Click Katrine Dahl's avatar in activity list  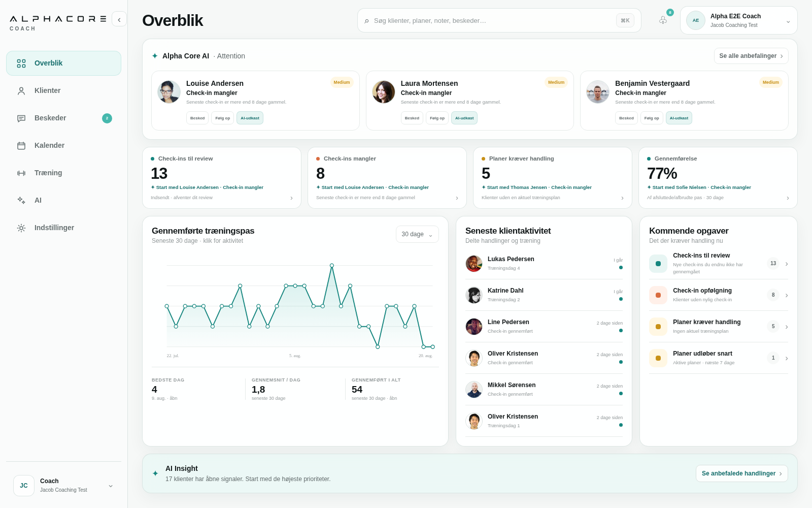(x=474, y=295)
